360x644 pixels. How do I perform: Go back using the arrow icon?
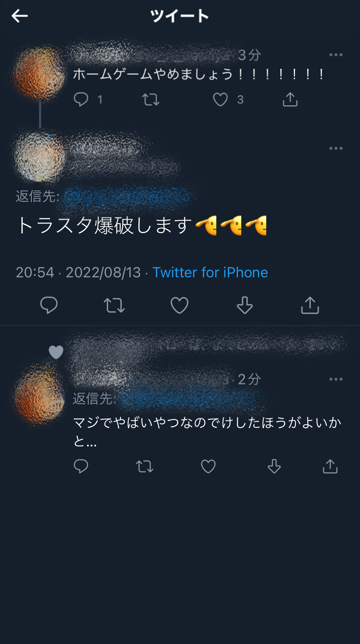(x=20, y=16)
